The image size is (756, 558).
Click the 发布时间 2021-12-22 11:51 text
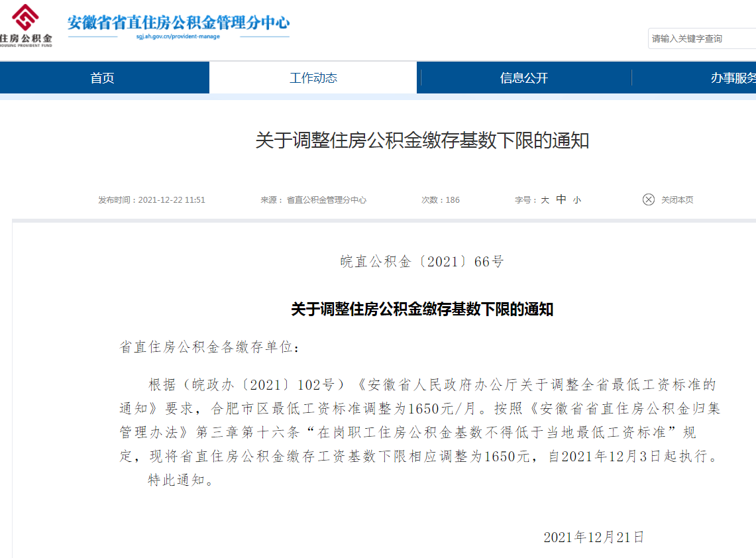(x=152, y=200)
